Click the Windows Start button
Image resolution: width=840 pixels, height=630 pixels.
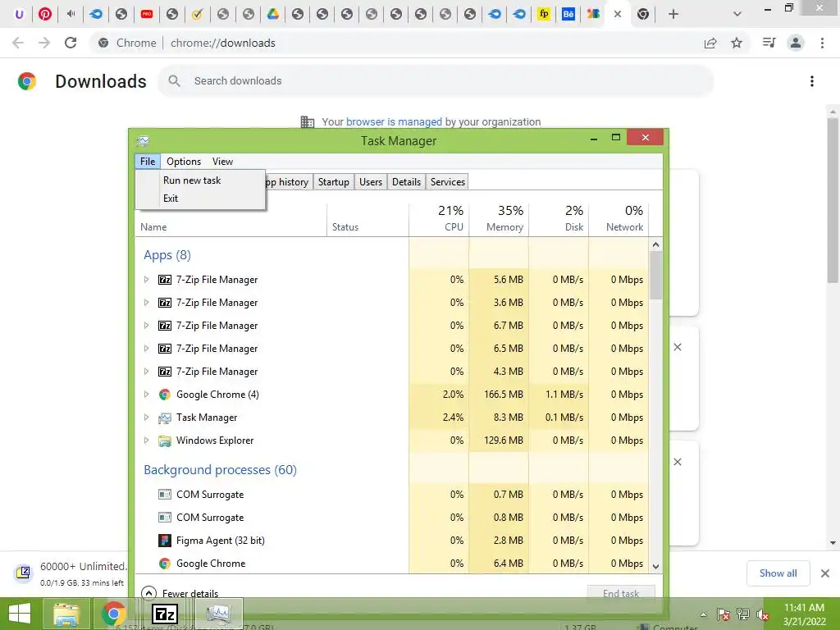[20, 614]
